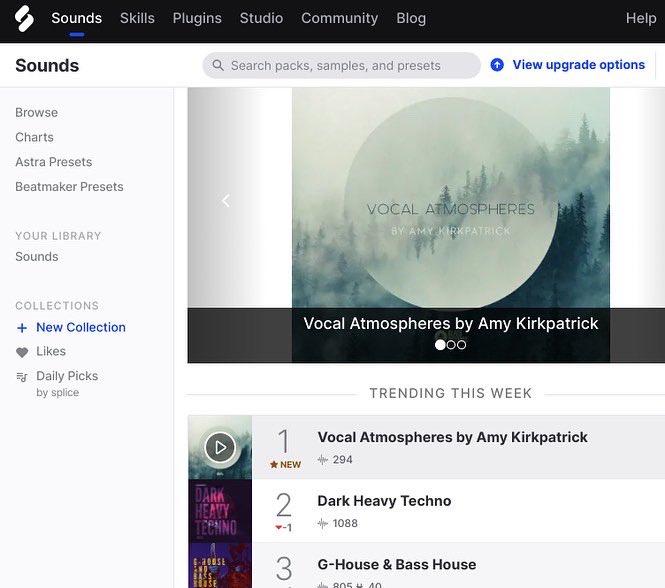Click the waveform icon next to 1088
The height and width of the screenshot is (588, 665).
(x=323, y=523)
